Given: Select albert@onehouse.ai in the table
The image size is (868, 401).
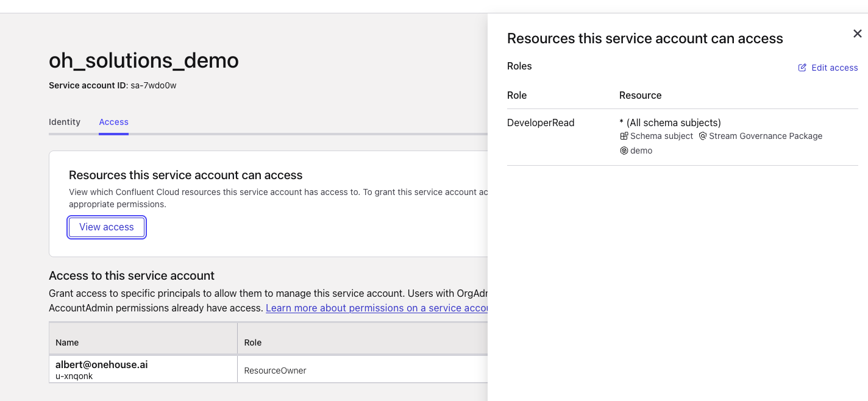Looking at the screenshot, I should tap(102, 364).
